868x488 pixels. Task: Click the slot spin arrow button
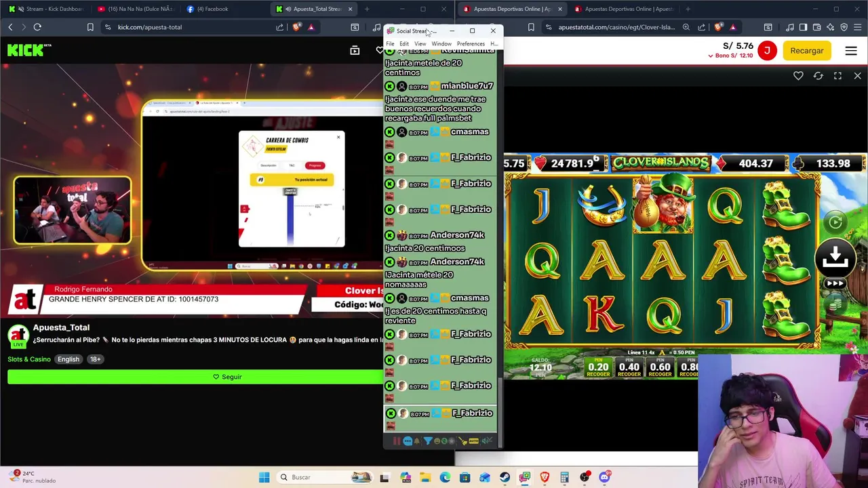(x=835, y=258)
